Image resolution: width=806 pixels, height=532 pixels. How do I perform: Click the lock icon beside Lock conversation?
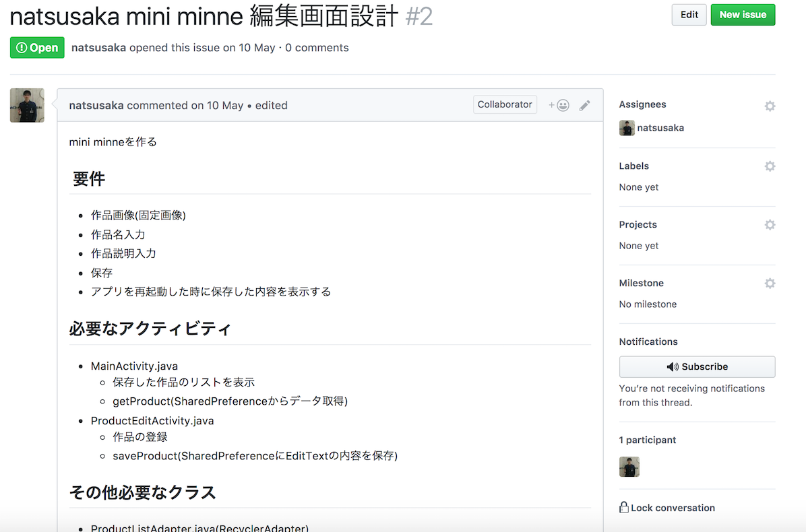pos(624,508)
